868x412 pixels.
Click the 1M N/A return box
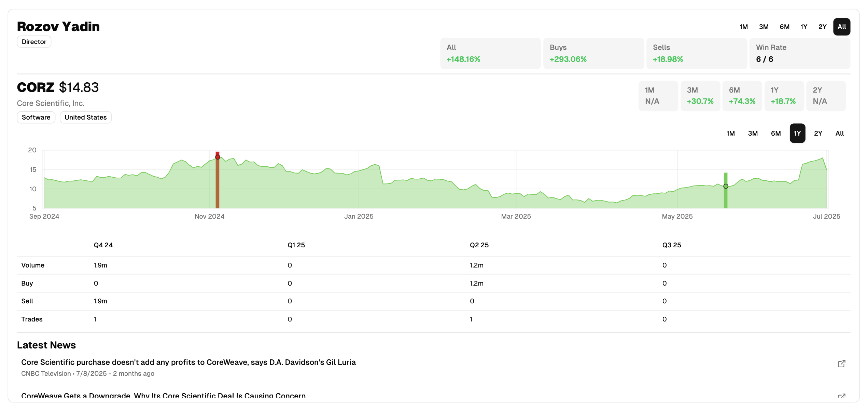pyautogui.click(x=658, y=96)
